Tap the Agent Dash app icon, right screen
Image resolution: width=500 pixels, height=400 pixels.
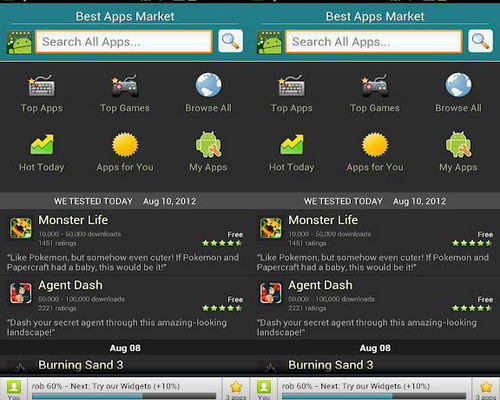click(271, 293)
